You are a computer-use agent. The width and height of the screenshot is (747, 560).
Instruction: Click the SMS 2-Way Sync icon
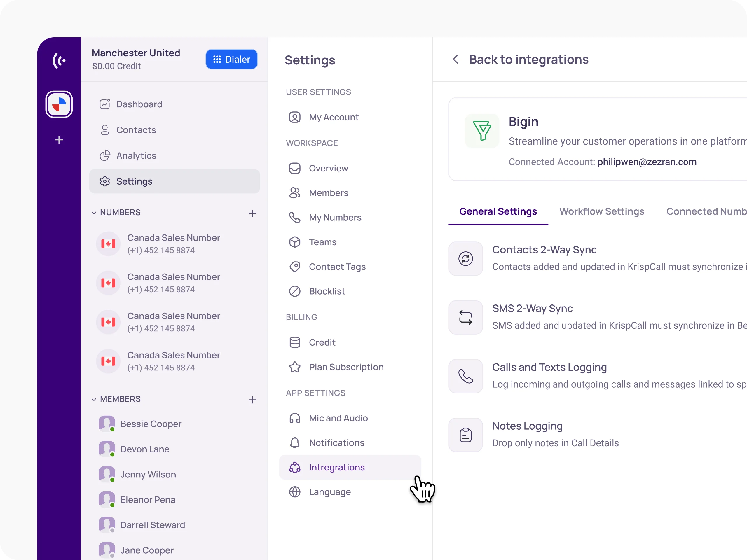pos(465,317)
